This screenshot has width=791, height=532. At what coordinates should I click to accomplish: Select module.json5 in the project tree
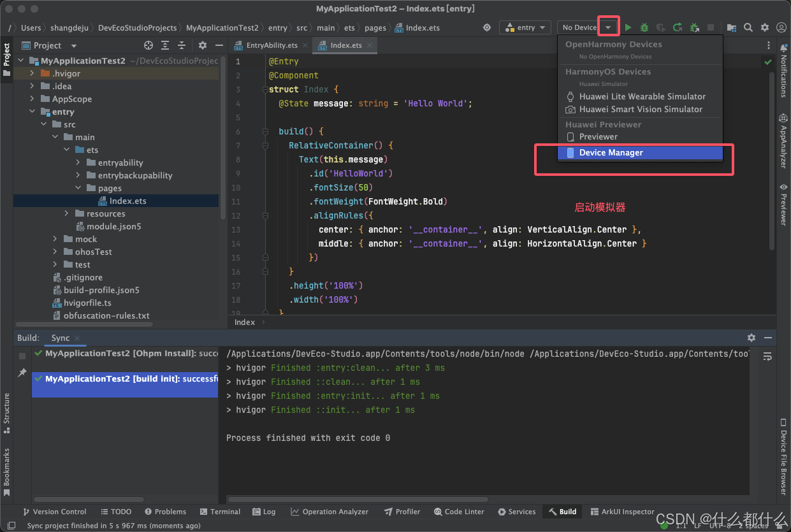point(108,226)
